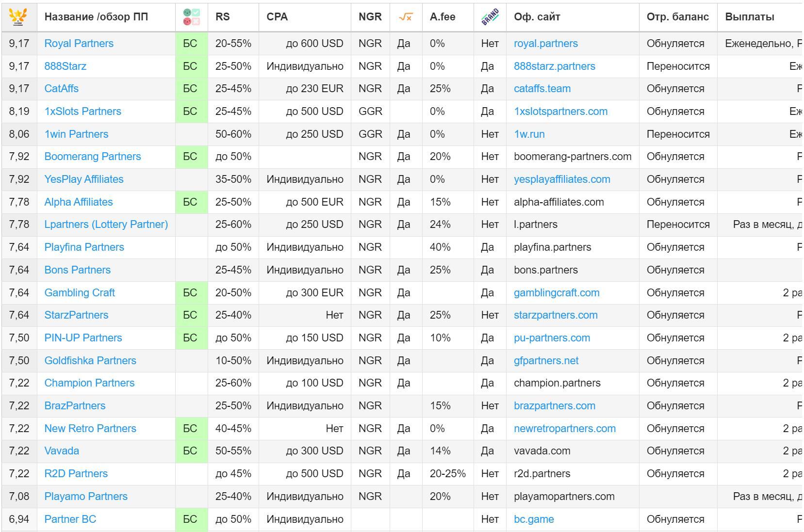Open the PIN-UP Partners link
The width and height of the screenshot is (804, 532).
pyautogui.click(x=83, y=338)
